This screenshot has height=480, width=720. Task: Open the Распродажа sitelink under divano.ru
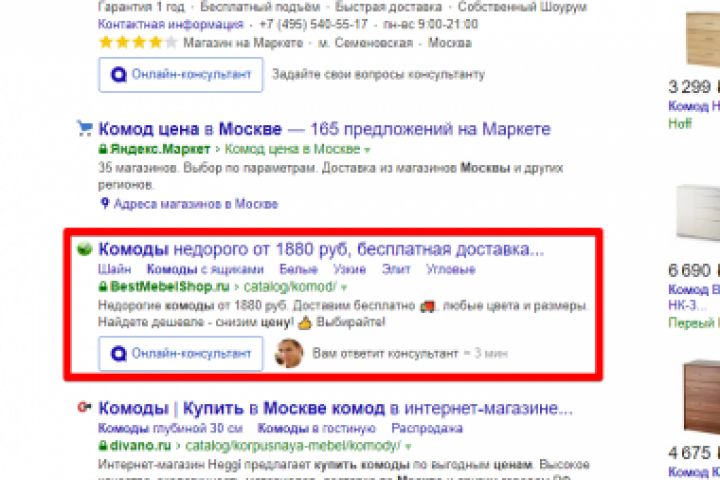click(427, 428)
